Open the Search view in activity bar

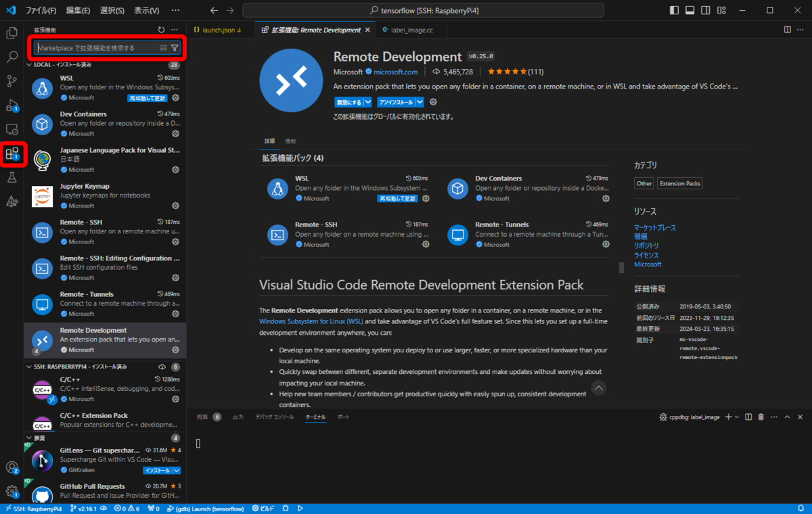12,57
